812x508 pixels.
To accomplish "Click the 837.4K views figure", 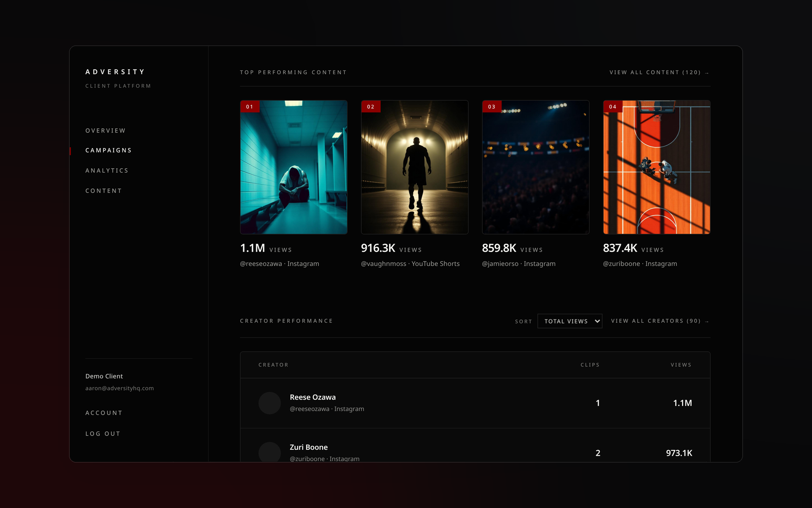I will click(x=620, y=248).
